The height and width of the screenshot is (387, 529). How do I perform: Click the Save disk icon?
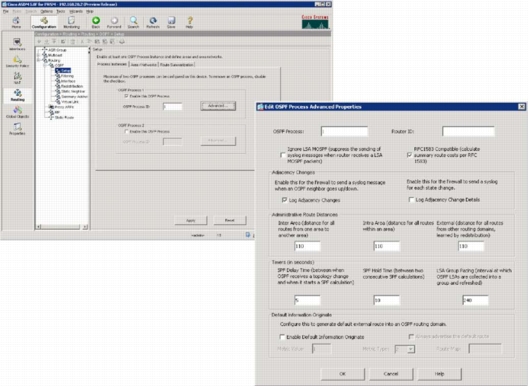click(x=171, y=22)
